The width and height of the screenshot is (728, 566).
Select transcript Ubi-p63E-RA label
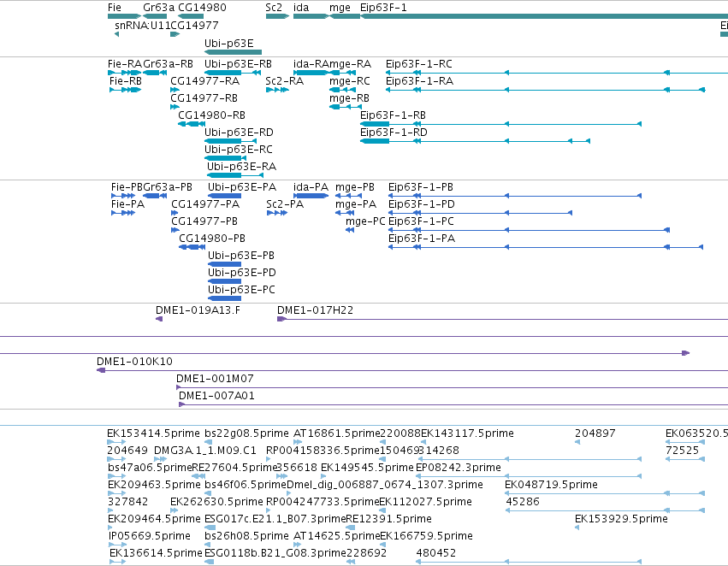point(241,166)
